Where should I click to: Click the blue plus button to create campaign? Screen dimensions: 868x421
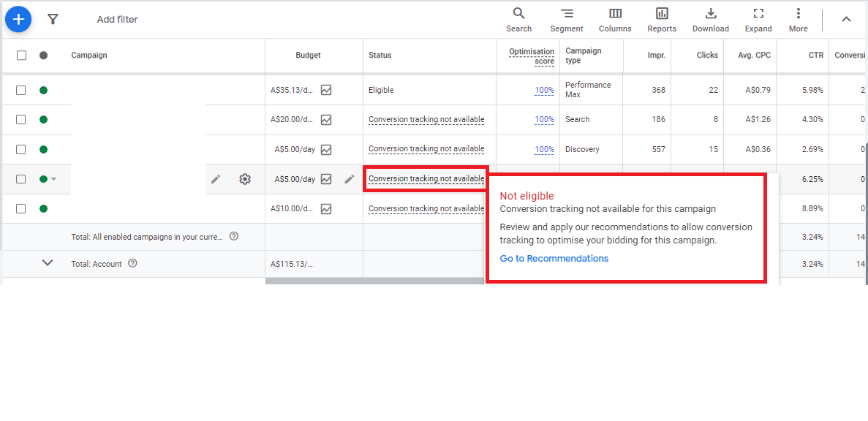tap(18, 19)
